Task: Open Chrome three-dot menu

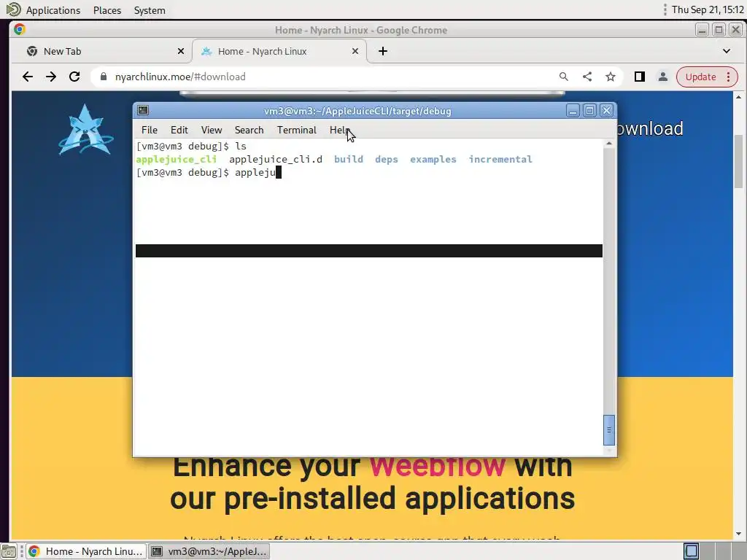Action: (x=729, y=77)
